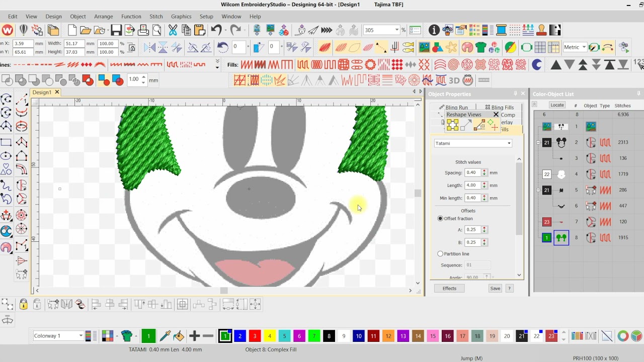Viewport: 644px width, 362px height.
Task: Open the zoom factor 305 dropdown
Action: pyautogui.click(x=396, y=30)
